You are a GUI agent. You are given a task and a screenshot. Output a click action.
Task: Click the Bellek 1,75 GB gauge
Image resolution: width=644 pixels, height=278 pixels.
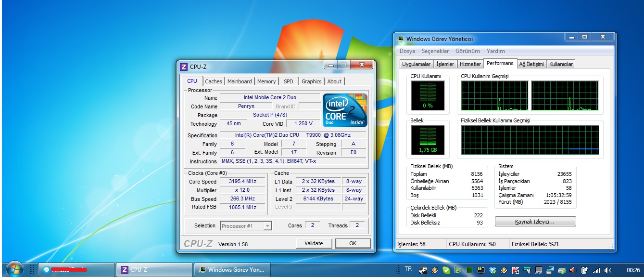[x=428, y=140]
